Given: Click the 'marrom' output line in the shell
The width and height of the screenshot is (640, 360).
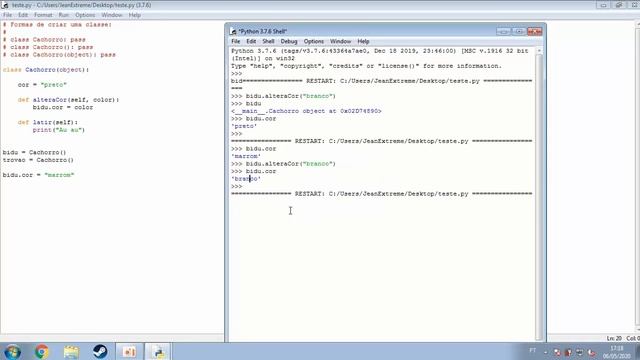Looking at the screenshot, I should [x=246, y=156].
